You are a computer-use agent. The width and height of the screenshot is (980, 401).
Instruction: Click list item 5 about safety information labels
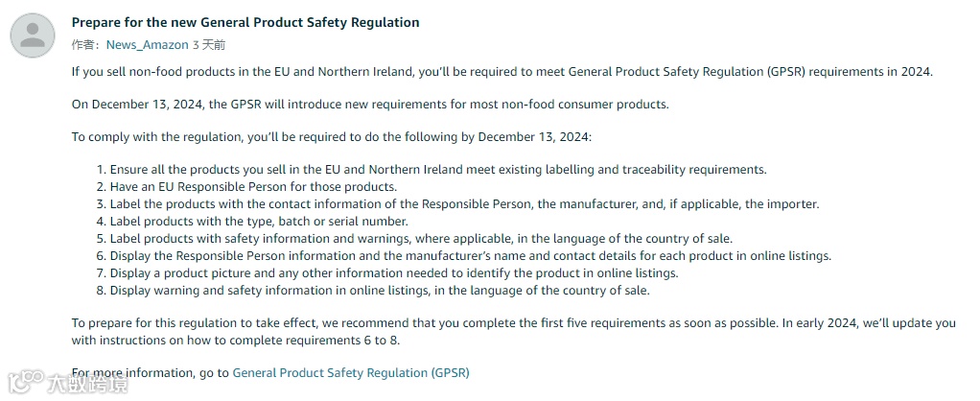(421, 238)
